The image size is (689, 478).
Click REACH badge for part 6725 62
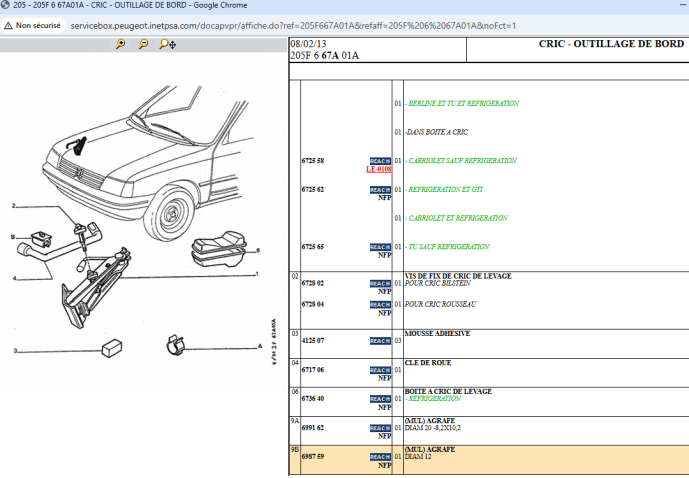380,189
